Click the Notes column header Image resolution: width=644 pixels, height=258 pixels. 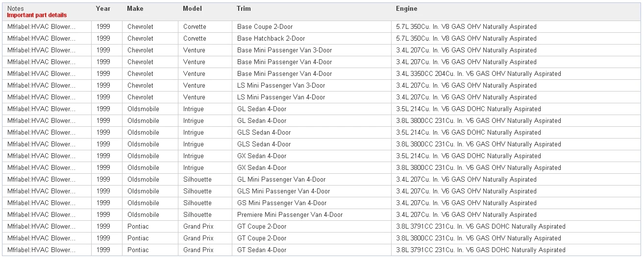[x=15, y=9]
